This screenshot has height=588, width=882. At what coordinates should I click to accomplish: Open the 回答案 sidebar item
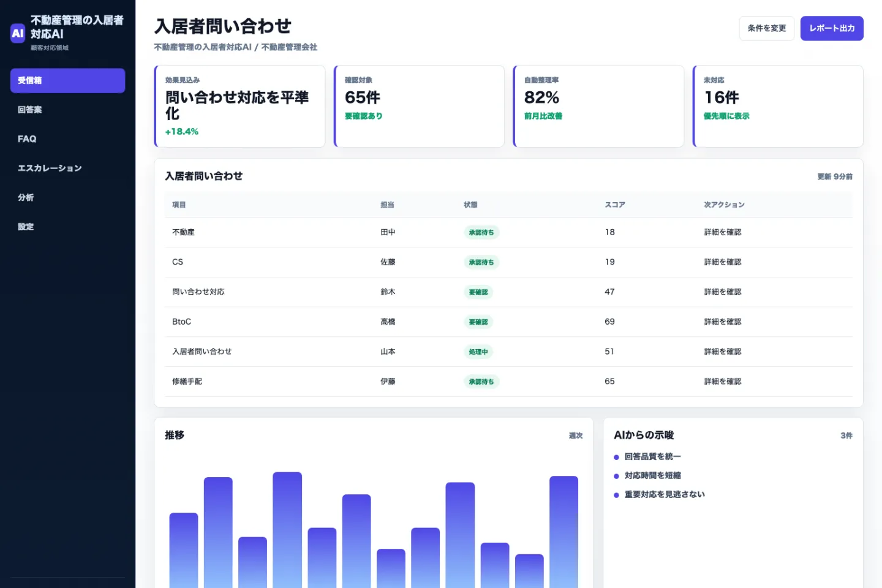pyautogui.click(x=67, y=110)
